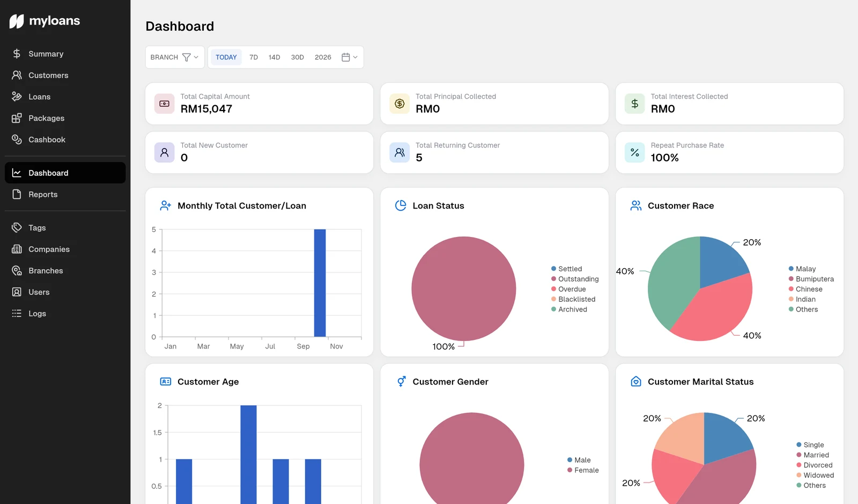Click the Tags icon in sidebar
858x504 pixels.
point(17,227)
